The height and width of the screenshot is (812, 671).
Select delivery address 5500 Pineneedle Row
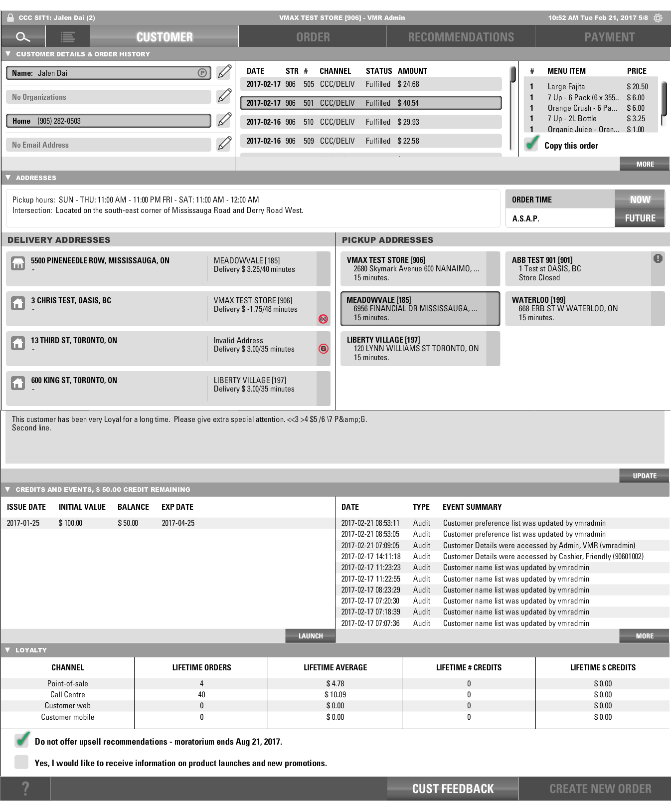coord(168,269)
